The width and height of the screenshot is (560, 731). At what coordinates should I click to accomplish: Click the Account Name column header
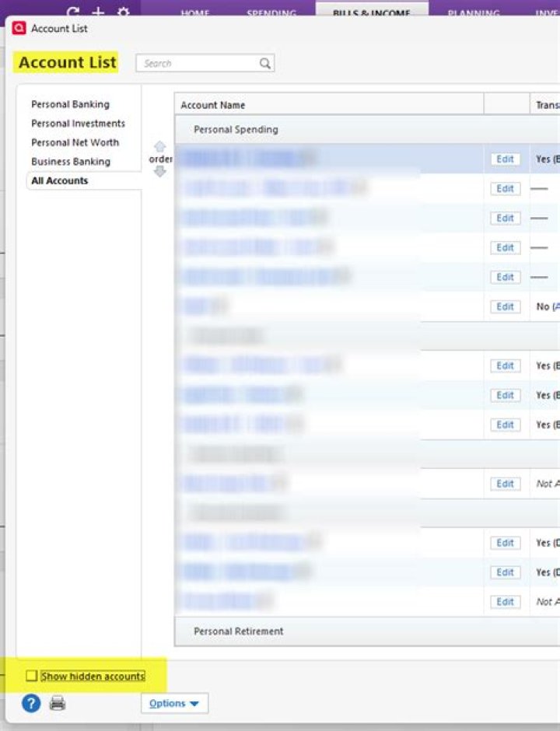click(x=329, y=105)
